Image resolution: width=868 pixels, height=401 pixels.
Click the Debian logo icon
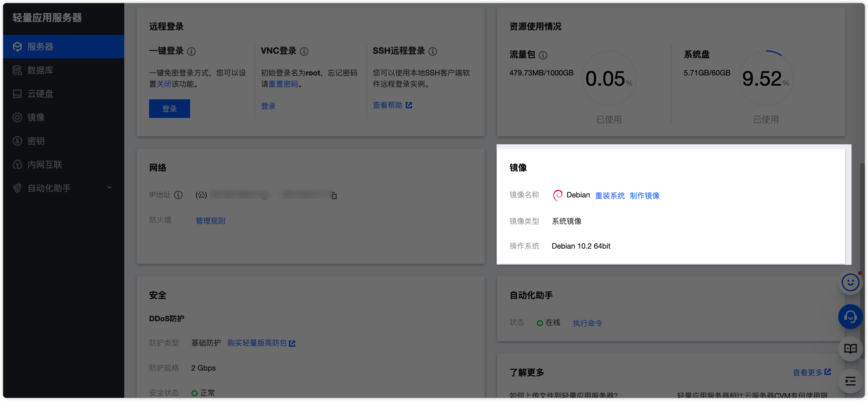[557, 195]
